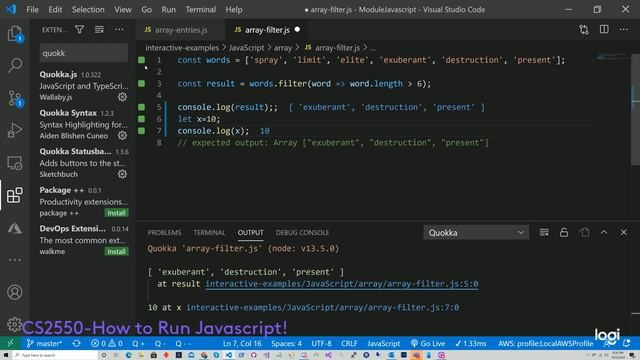This screenshot has width=640, height=360.
Task: Open the Terminal menu
Action: pyautogui.click(x=200, y=9)
